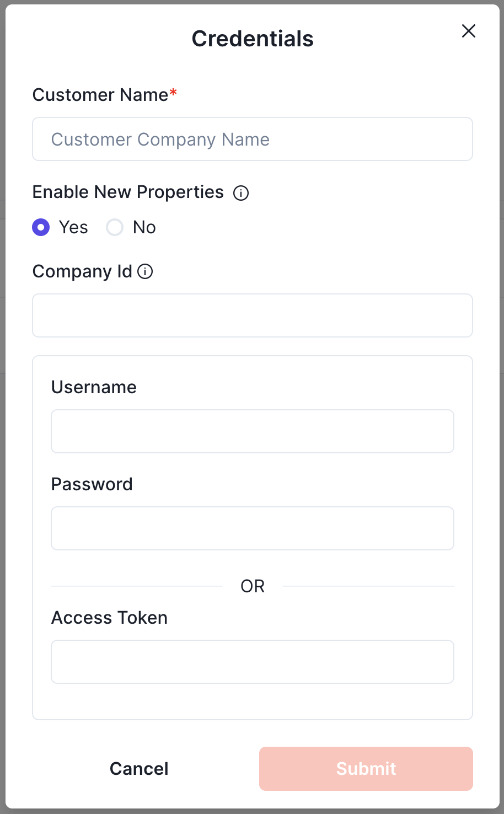Click the Username label

[94, 387]
